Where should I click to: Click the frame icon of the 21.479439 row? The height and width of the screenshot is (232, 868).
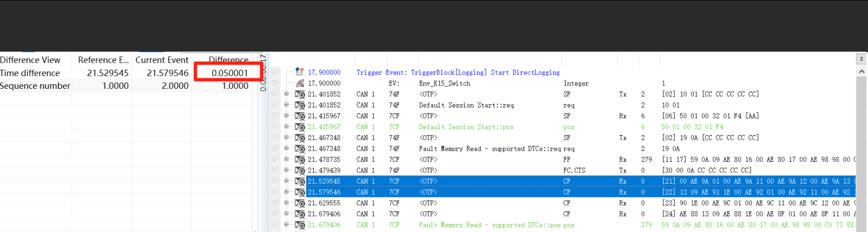coord(300,170)
